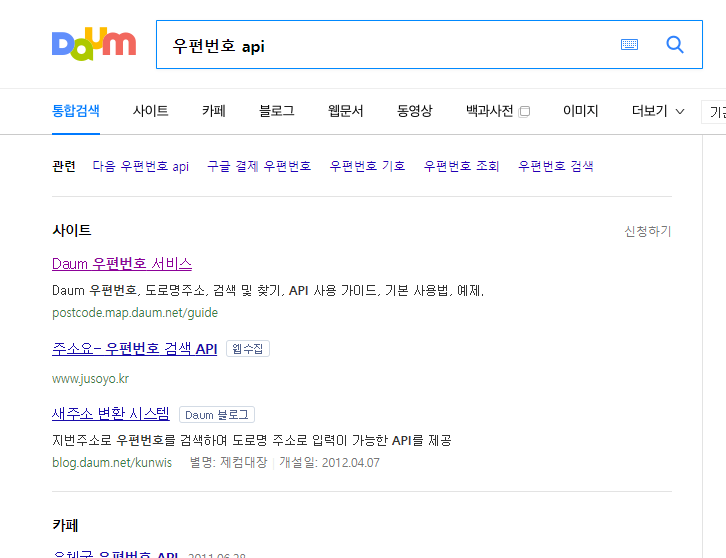Click the 카페 section heading
Image resolution: width=726 pixels, height=558 pixels.
tap(65, 526)
